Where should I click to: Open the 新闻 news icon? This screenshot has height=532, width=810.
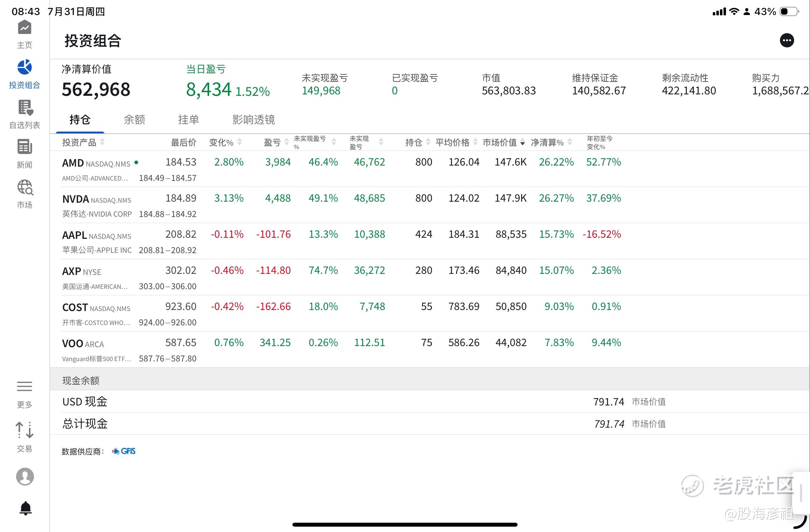pyautogui.click(x=25, y=147)
